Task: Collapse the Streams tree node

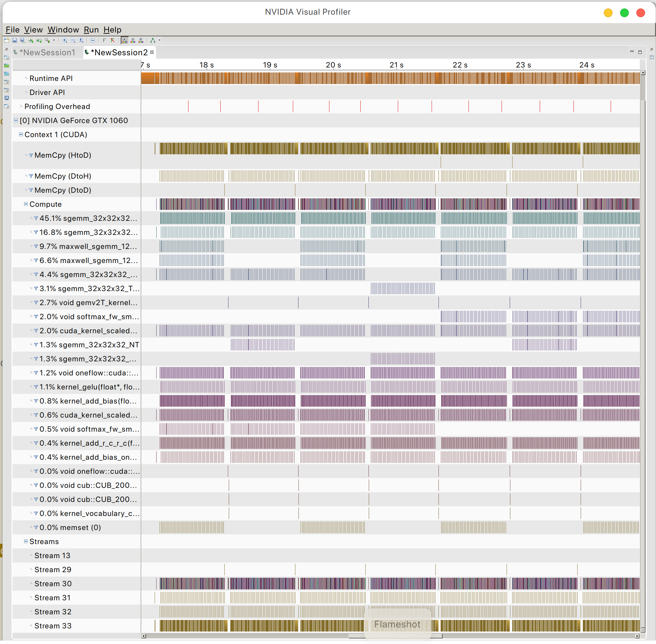Action: click(x=26, y=541)
